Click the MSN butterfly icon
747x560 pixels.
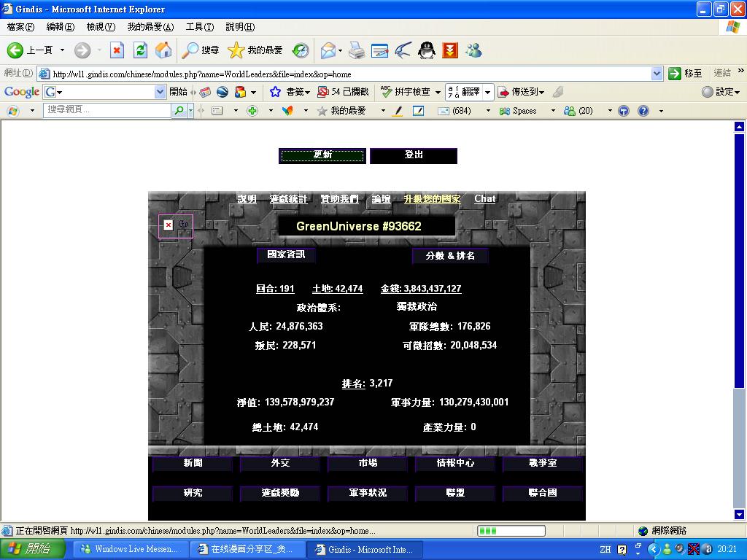[x=287, y=111]
